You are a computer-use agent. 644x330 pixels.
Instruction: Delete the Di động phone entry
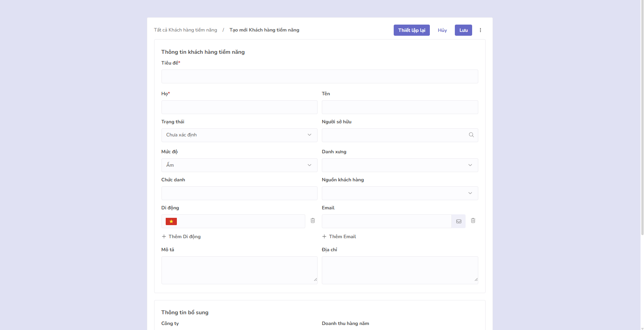coord(313,221)
